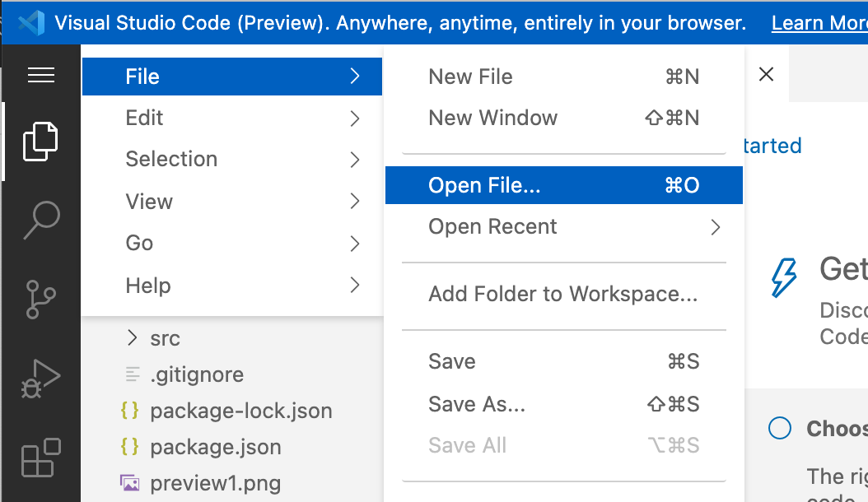Open package.json in the file tree
The height and width of the screenshot is (502, 868).
[x=215, y=447]
